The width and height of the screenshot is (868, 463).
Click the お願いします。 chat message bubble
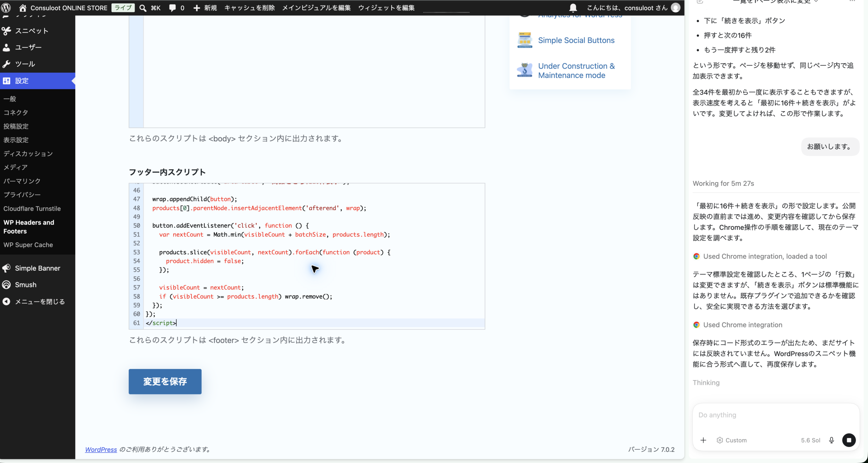click(x=830, y=147)
